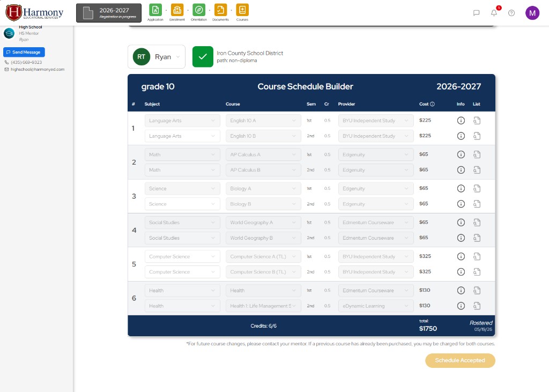Show info for Computer Science A (TL)
This screenshot has height=392, width=549.
pos(461,256)
